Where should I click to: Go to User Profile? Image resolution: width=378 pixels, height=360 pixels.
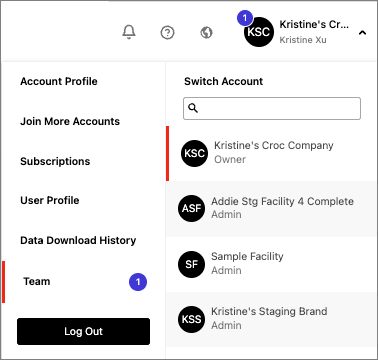click(50, 200)
